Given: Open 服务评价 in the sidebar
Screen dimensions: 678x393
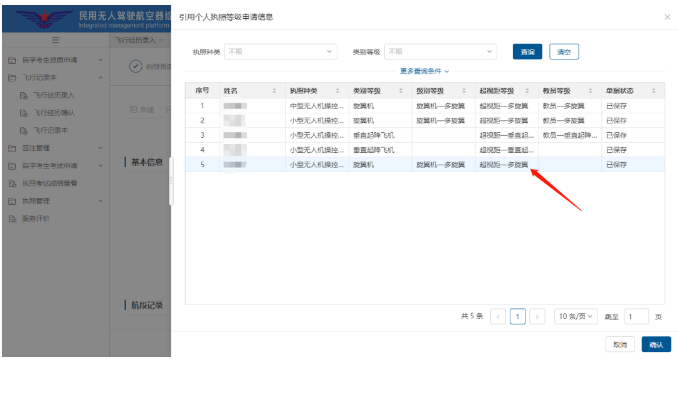Looking at the screenshot, I should (36, 219).
